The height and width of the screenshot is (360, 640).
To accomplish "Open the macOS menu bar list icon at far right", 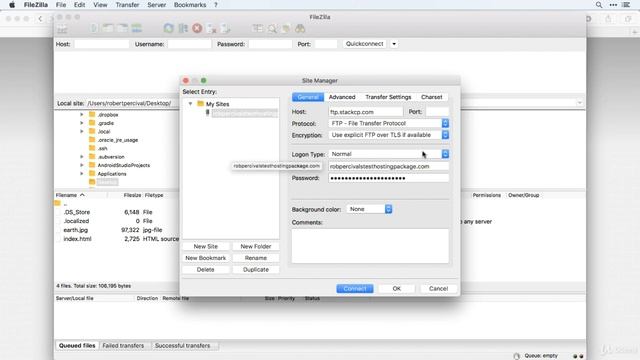I will [x=626, y=5].
